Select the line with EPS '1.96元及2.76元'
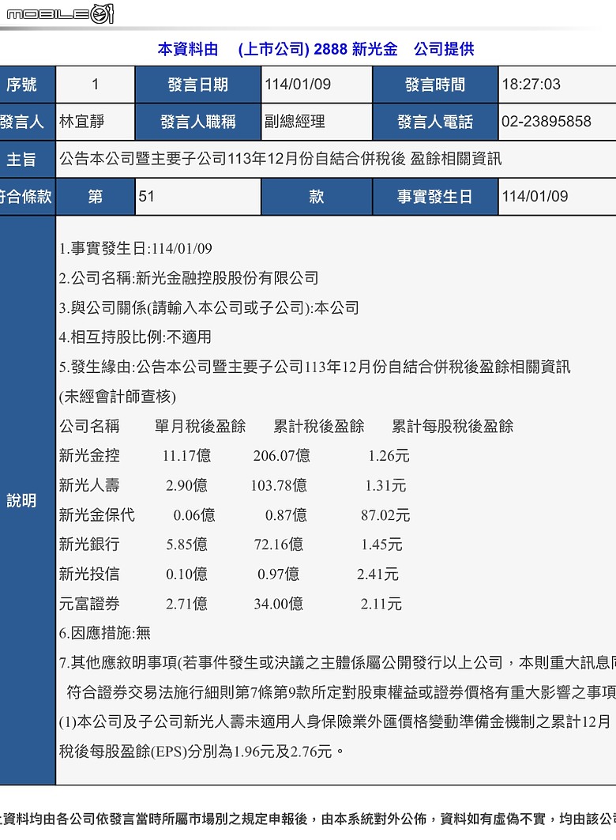Viewport: 616px width, 840px height. tap(202, 751)
